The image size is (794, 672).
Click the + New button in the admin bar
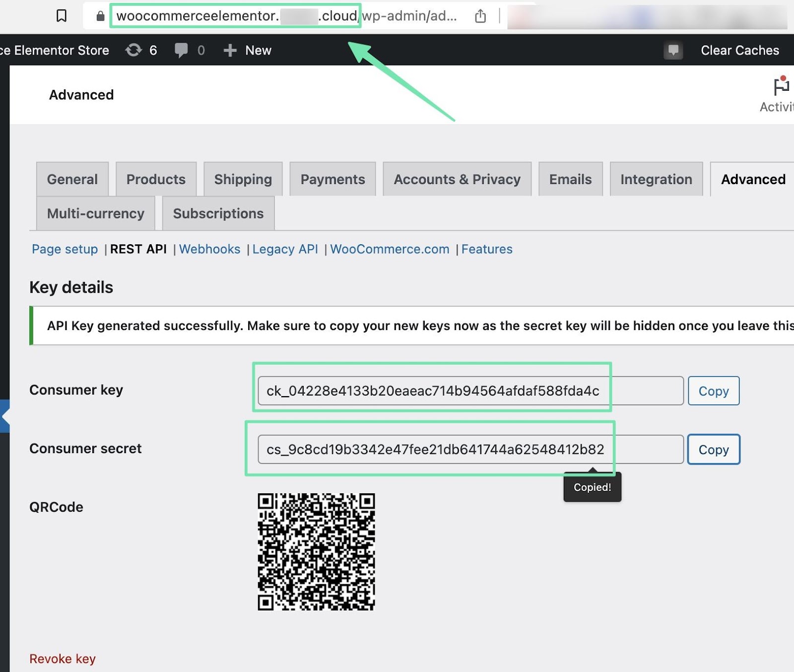(247, 50)
